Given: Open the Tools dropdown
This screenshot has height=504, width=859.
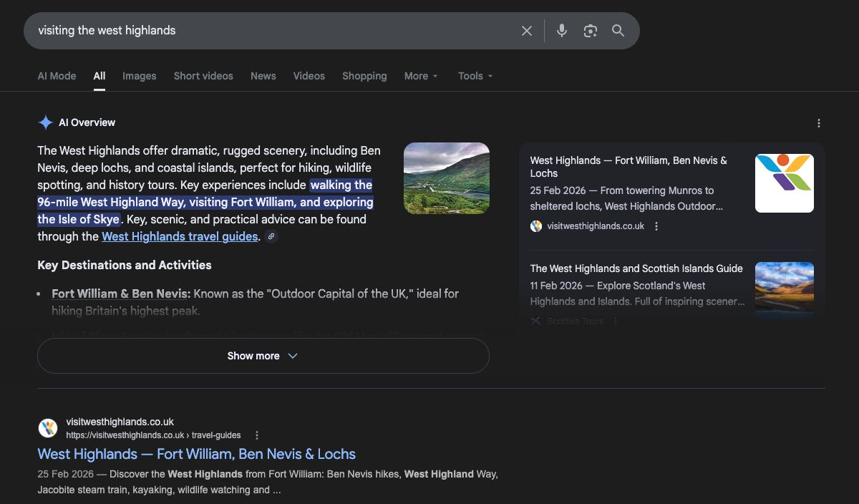Looking at the screenshot, I should pos(475,76).
